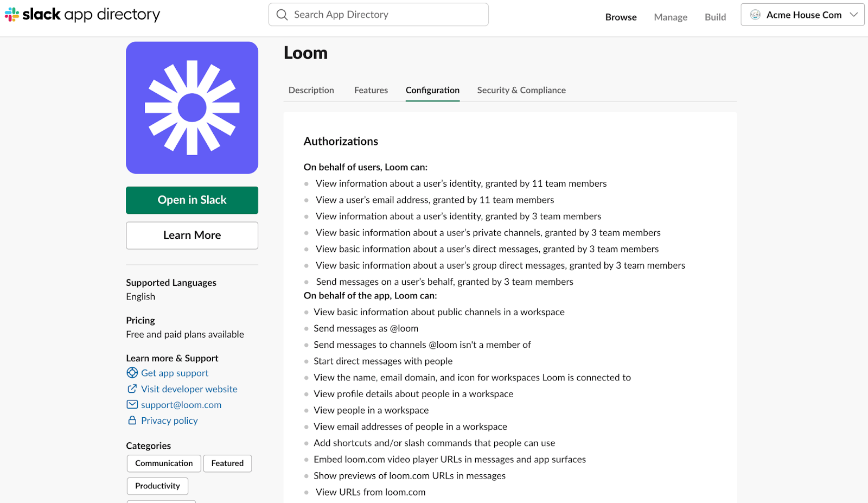Click 'On behalf of the app, Loom can:' text
The width and height of the screenshot is (868, 503).
(371, 296)
